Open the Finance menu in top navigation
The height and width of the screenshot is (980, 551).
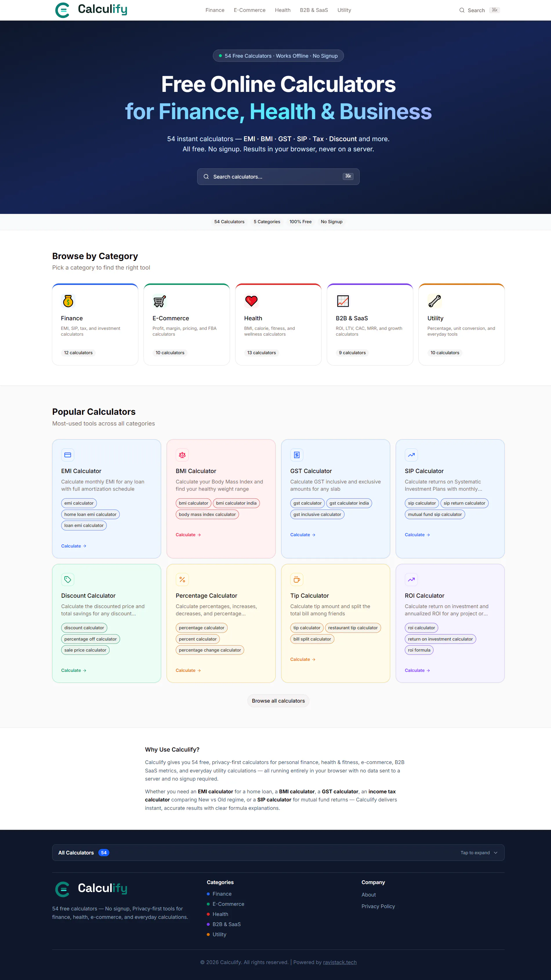pyautogui.click(x=215, y=10)
